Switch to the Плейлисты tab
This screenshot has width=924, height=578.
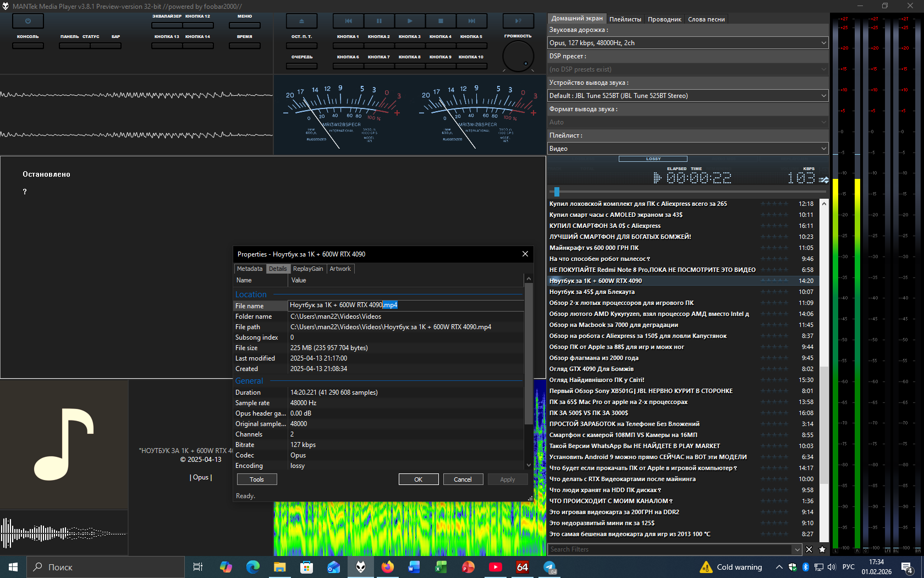coord(625,19)
